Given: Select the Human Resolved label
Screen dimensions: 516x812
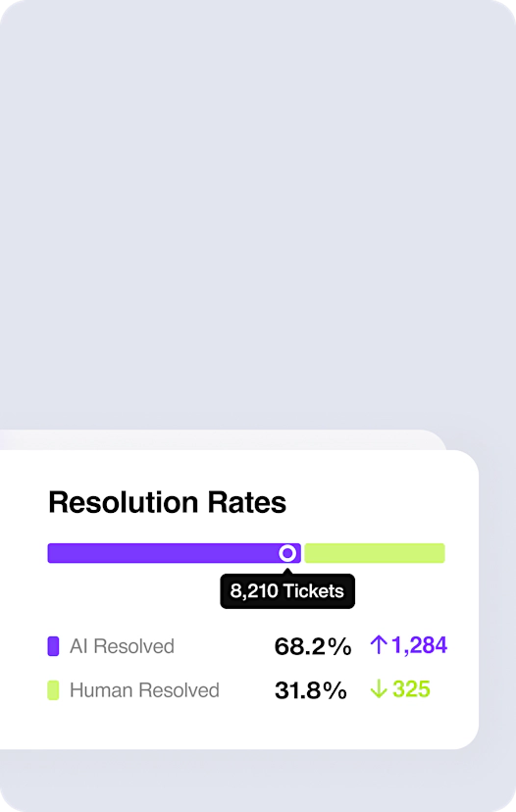Looking at the screenshot, I should tap(144, 690).
